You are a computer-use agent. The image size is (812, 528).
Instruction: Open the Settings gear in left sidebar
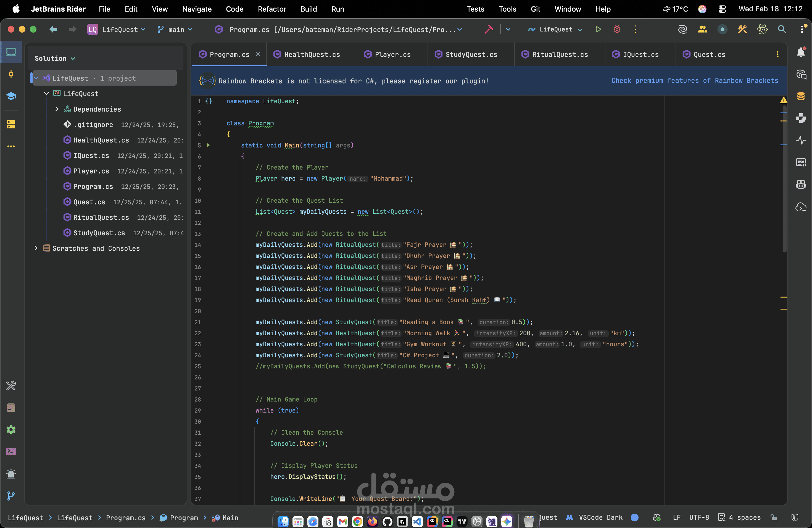pos(11,430)
